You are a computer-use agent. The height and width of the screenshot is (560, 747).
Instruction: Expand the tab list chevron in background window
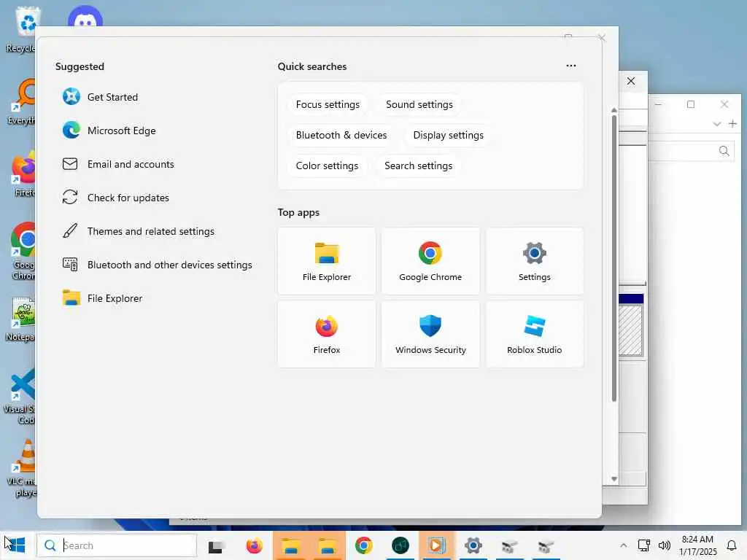pos(716,124)
